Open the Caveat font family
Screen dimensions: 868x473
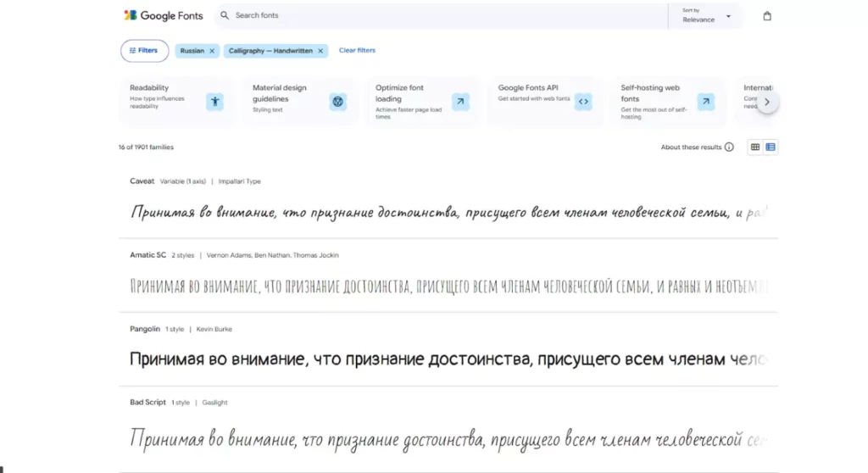point(142,181)
